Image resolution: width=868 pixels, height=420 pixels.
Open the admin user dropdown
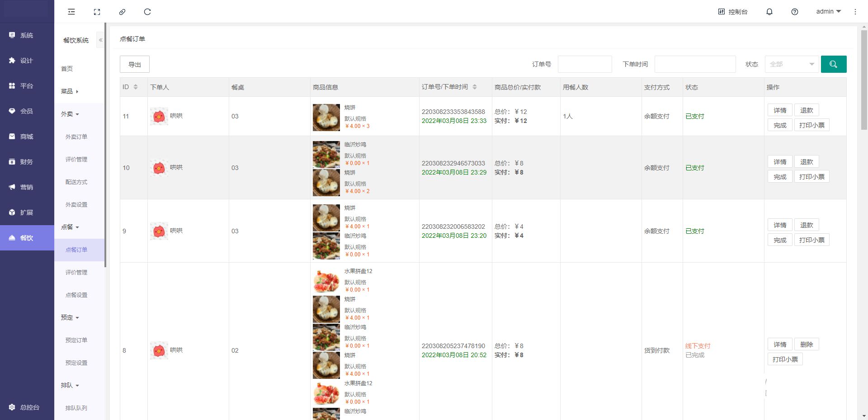tap(828, 12)
